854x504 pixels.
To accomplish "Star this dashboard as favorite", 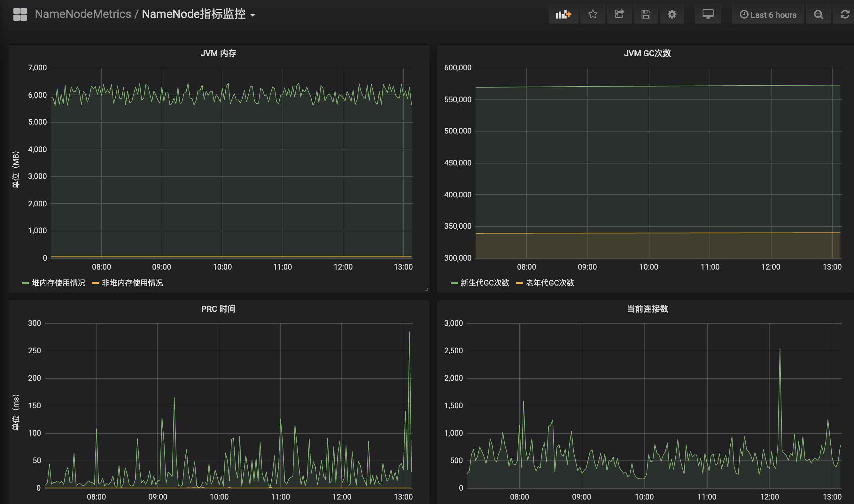I will tap(592, 14).
